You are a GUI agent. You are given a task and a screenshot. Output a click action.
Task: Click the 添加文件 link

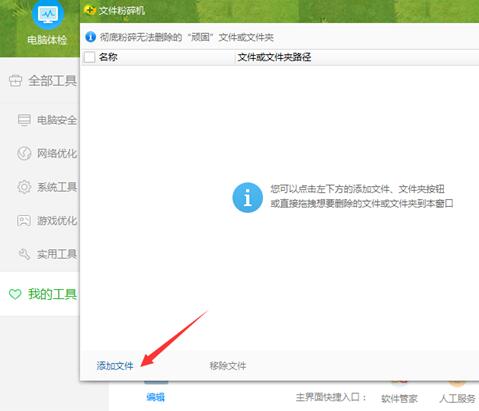tap(115, 366)
